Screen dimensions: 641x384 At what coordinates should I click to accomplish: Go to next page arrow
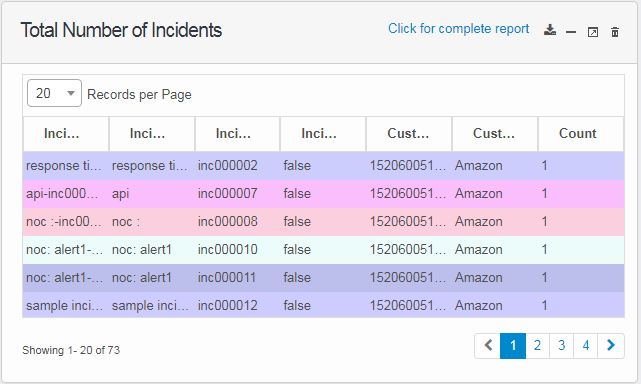click(x=611, y=346)
